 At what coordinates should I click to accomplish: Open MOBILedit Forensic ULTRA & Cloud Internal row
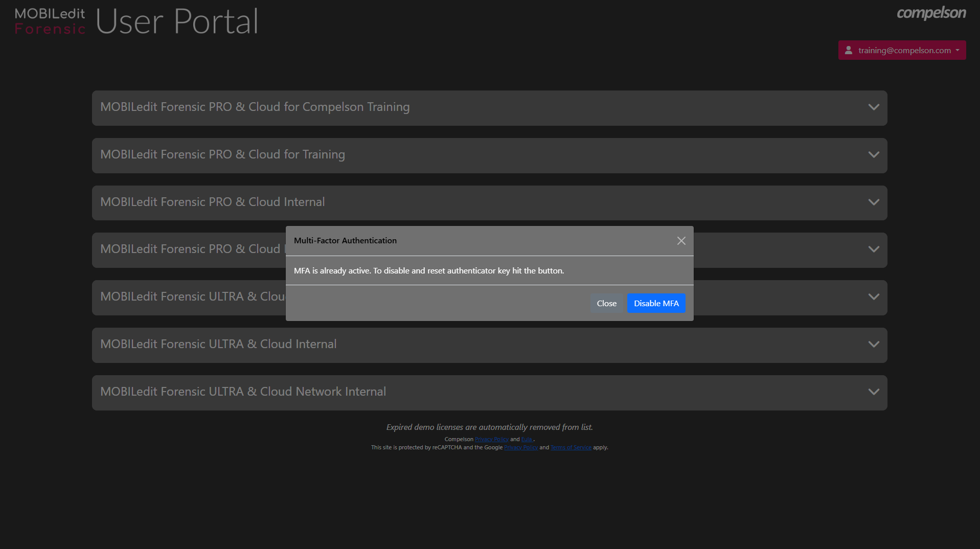(218, 344)
